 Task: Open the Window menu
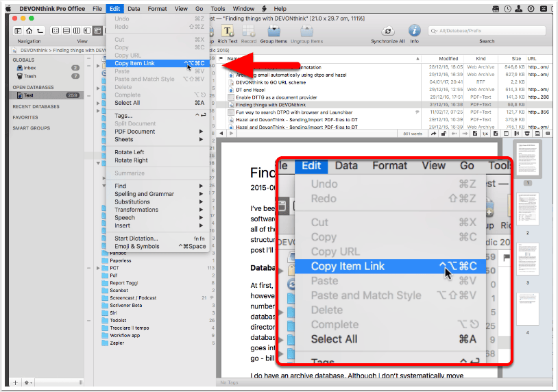[243, 8]
